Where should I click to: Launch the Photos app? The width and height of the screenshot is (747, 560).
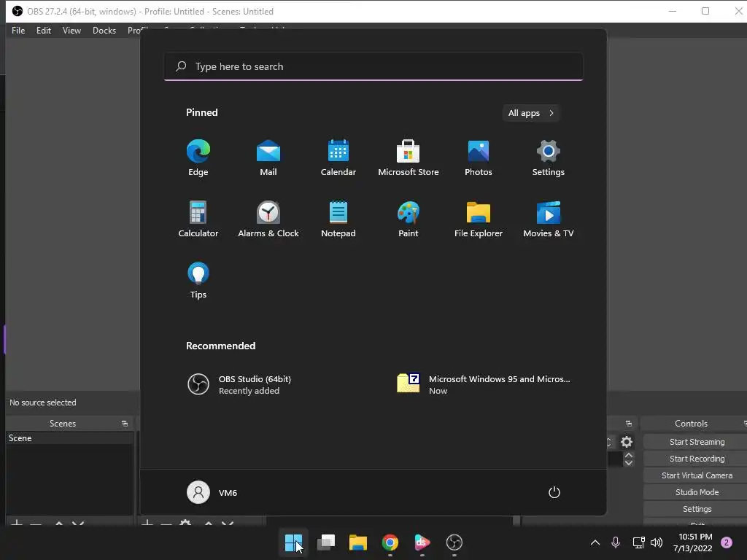[479, 158]
